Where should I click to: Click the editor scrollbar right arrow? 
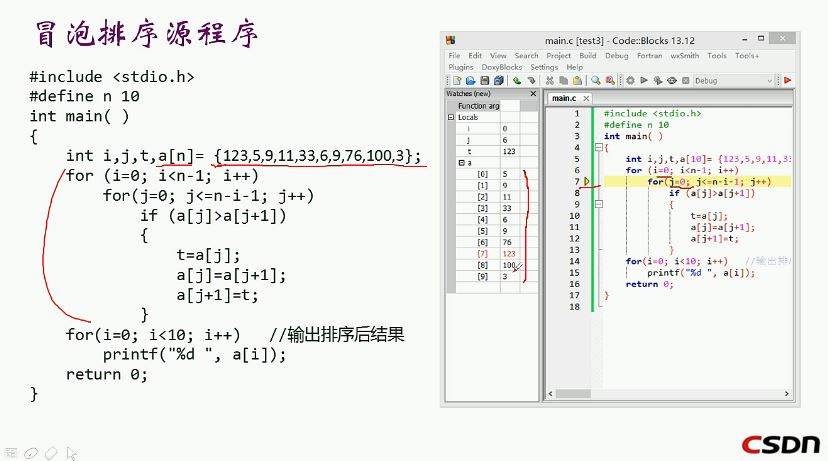tap(786, 394)
